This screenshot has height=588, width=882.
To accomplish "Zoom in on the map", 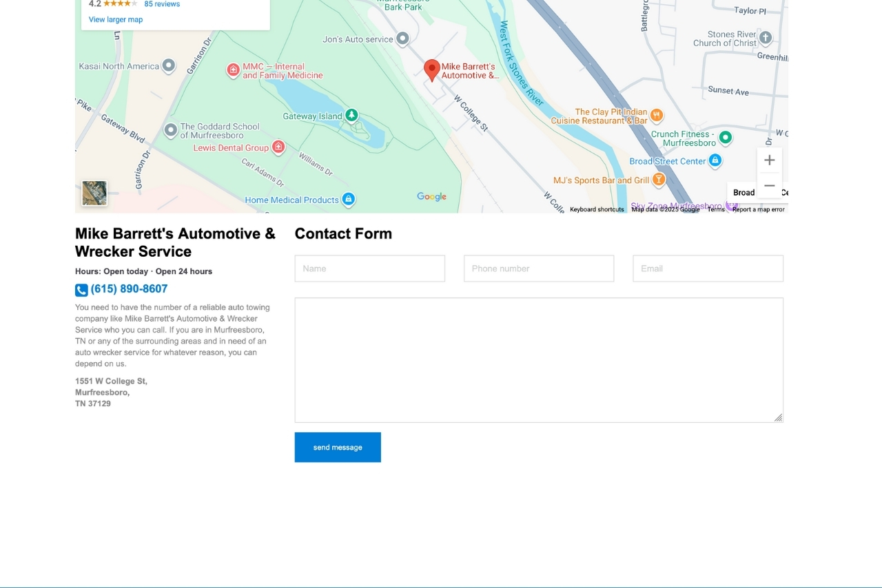I will point(769,160).
